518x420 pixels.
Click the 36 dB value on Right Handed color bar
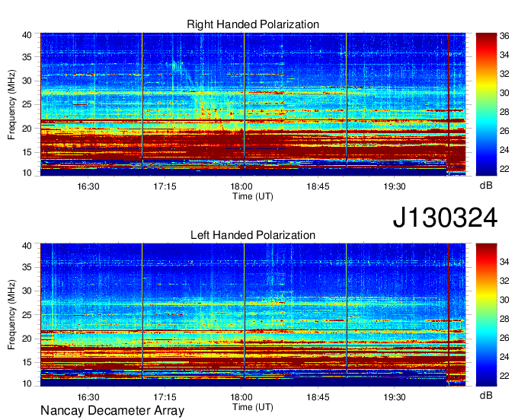tap(504, 36)
